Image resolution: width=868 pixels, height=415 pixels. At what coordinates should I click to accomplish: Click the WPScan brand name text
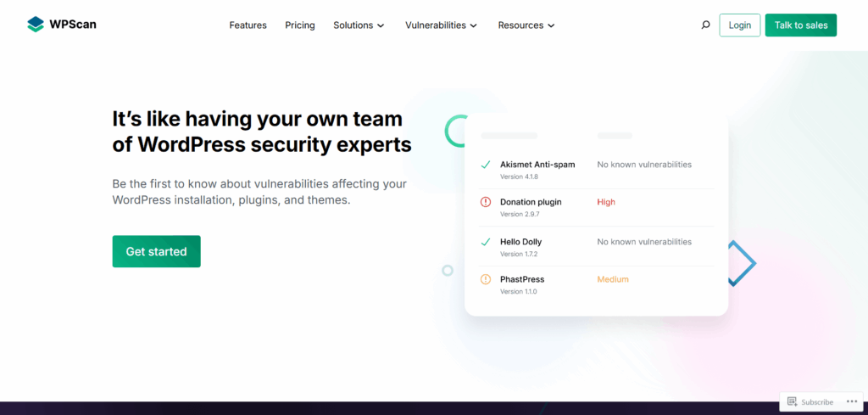tap(73, 25)
